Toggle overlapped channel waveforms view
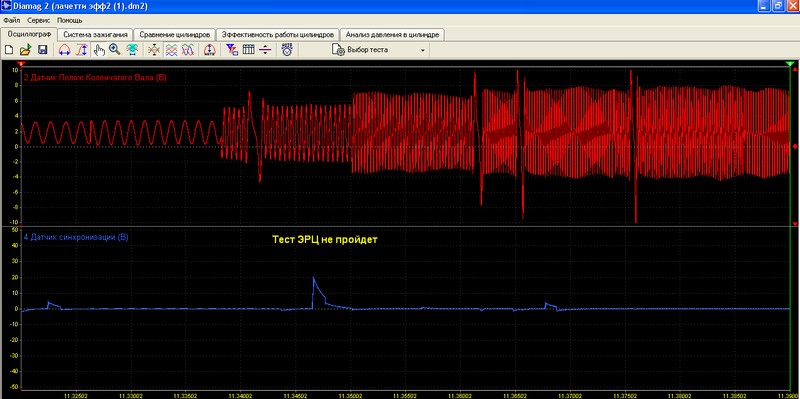This screenshot has height=399, width=800. 187,50
